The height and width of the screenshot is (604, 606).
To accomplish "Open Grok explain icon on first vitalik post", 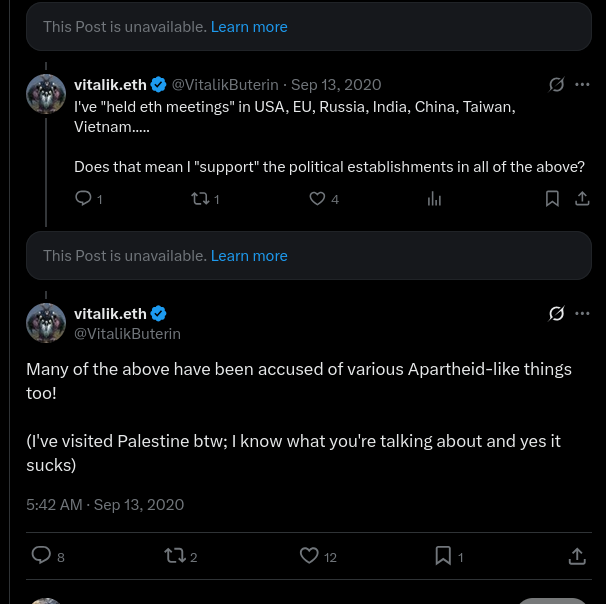I will coord(556,84).
